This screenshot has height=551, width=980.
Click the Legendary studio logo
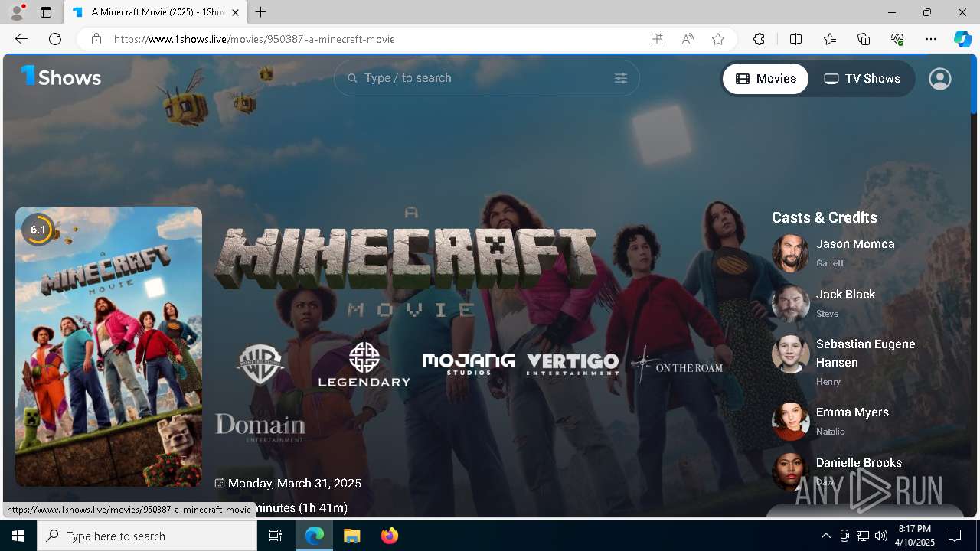[x=364, y=364]
